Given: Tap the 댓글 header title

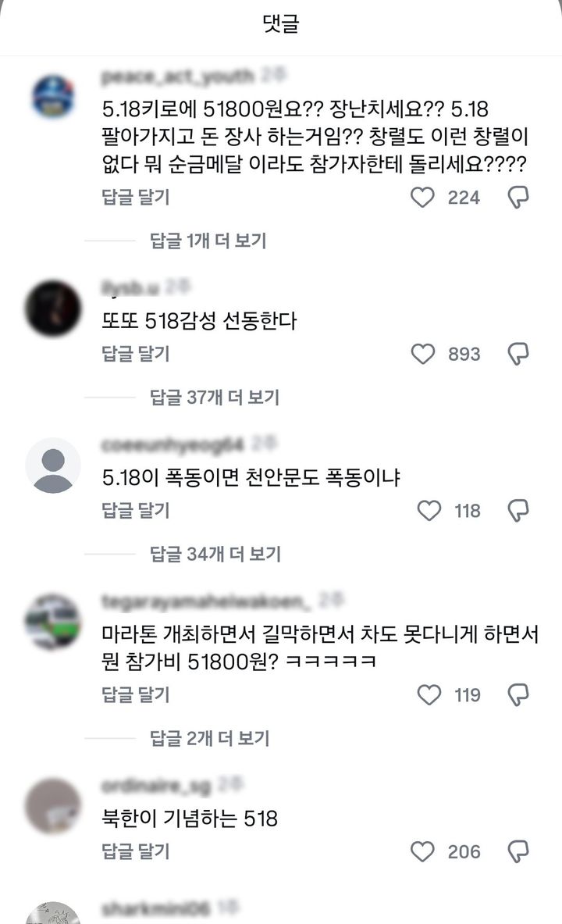Looking at the screenshot, I should click(281, 23).
